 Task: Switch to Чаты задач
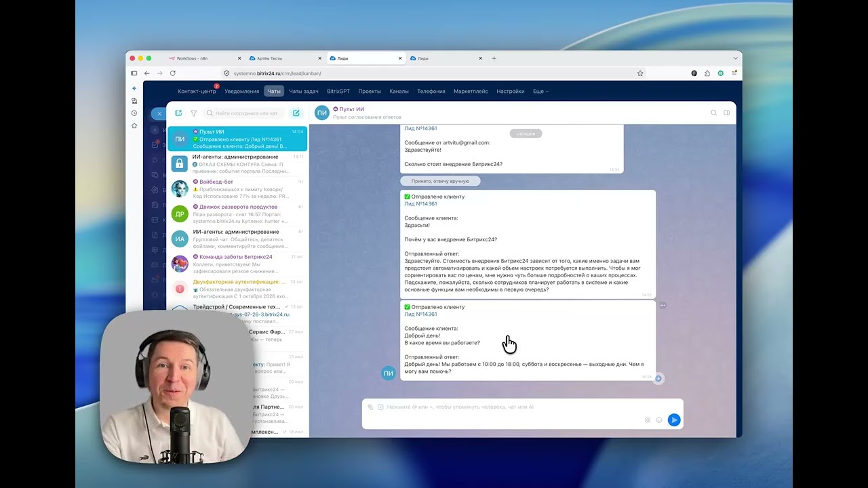point(304,91)
